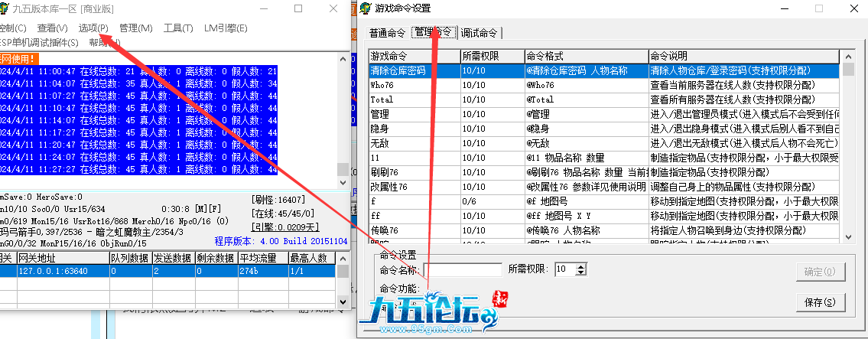The image size is (868, 339).
Task: Select the 11:27:27 log line
Action: pyautogui.click(x=138, y=170)
